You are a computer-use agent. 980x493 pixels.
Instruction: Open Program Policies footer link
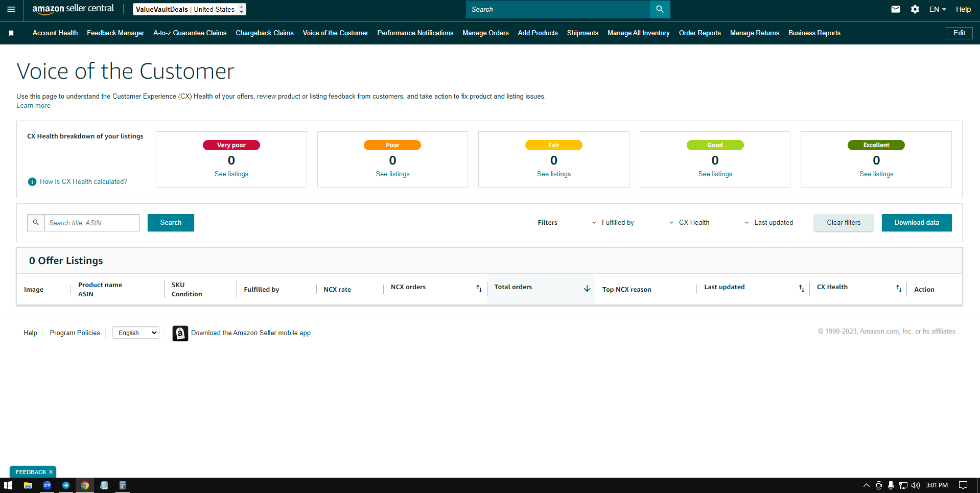pos(75,333)
